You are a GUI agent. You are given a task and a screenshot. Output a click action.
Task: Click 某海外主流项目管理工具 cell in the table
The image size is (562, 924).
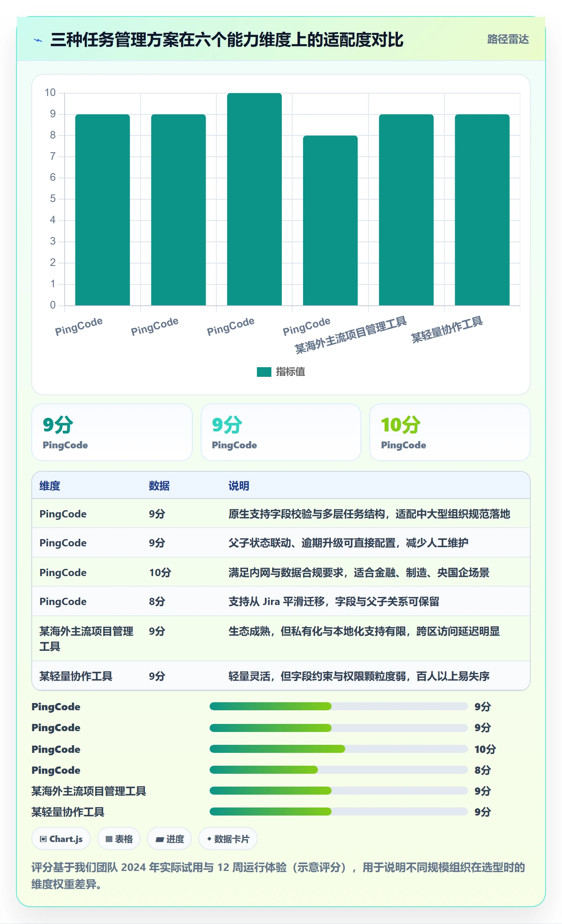pyautogui.click(x=86, y=639)
